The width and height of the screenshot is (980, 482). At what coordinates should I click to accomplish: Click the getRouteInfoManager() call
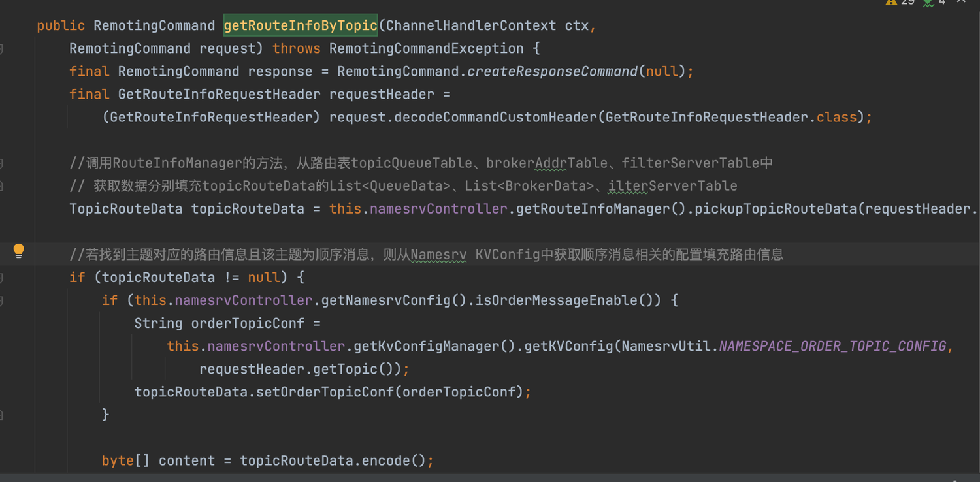tap(601, 208)
